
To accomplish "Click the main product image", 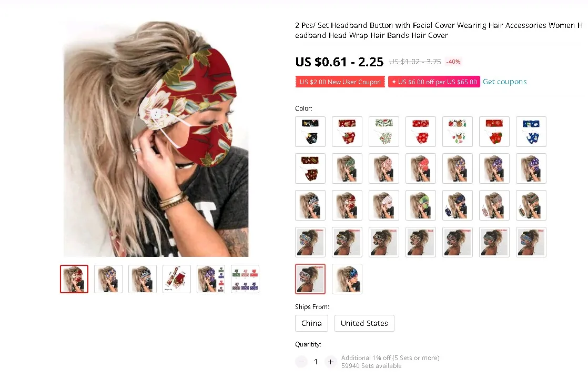I will (x=156, y=139).
